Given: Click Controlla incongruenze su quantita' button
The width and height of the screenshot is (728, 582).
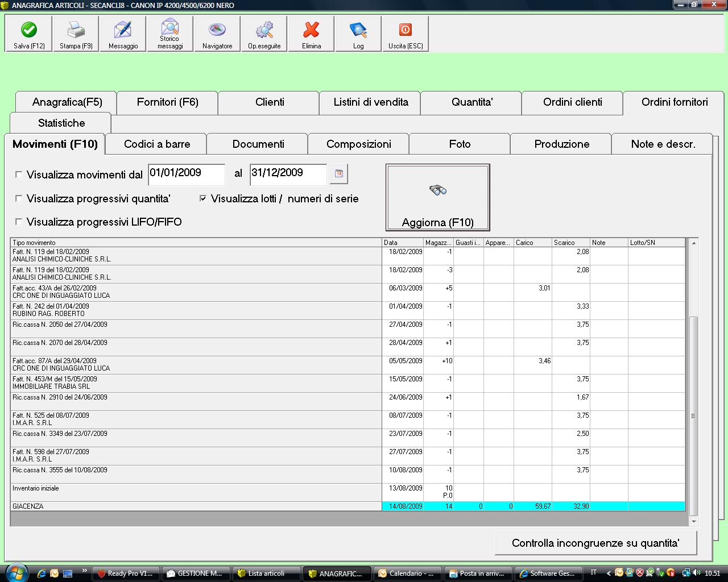Looking at the screenshot, I should point(595,543).
